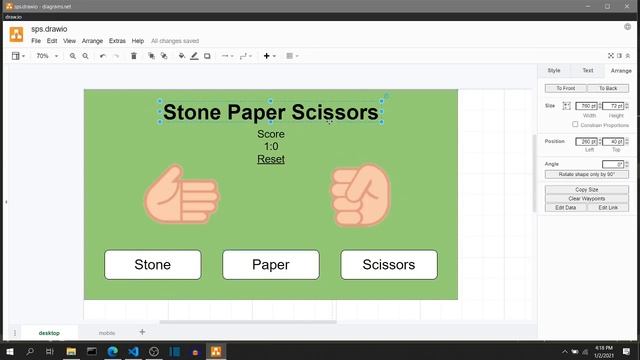
Task: Switch to the mobile page tab
Action: coord(107,333)
